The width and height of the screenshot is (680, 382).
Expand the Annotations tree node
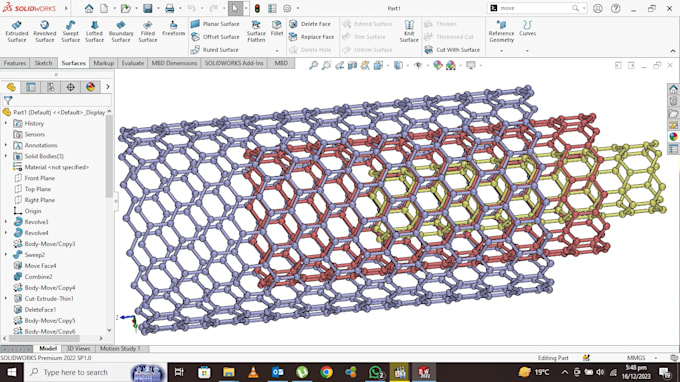tap(6, 145)
